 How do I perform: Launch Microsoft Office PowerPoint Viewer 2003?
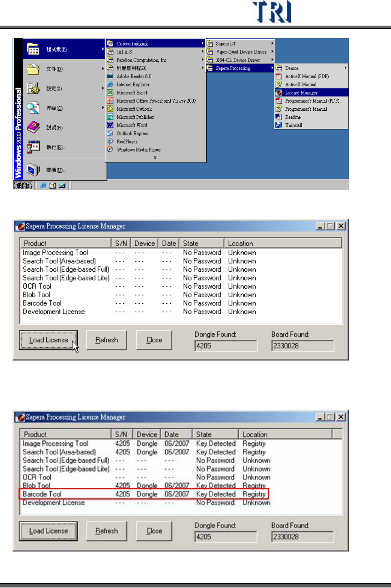(x=156, y=101)
